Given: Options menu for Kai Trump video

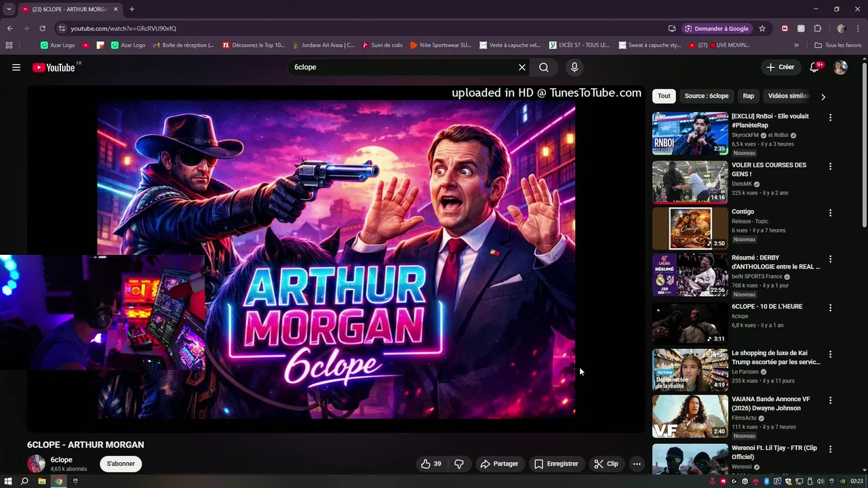Looking at the screenshot, I should click(830, 354).
